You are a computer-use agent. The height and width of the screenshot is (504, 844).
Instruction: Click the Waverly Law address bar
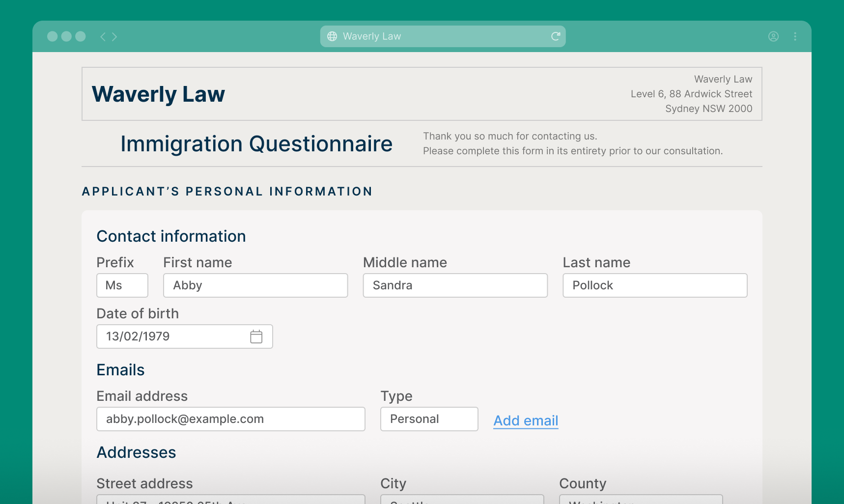443,36
